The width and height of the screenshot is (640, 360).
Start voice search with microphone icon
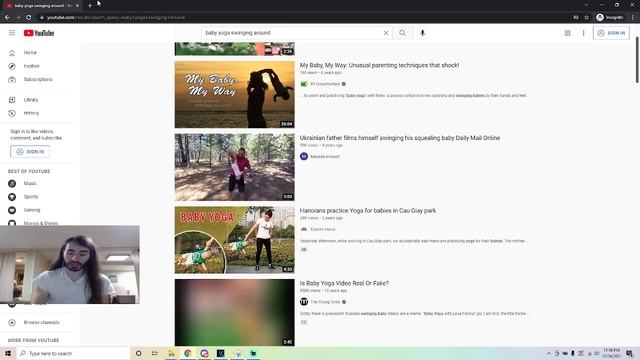pos(422,33)
